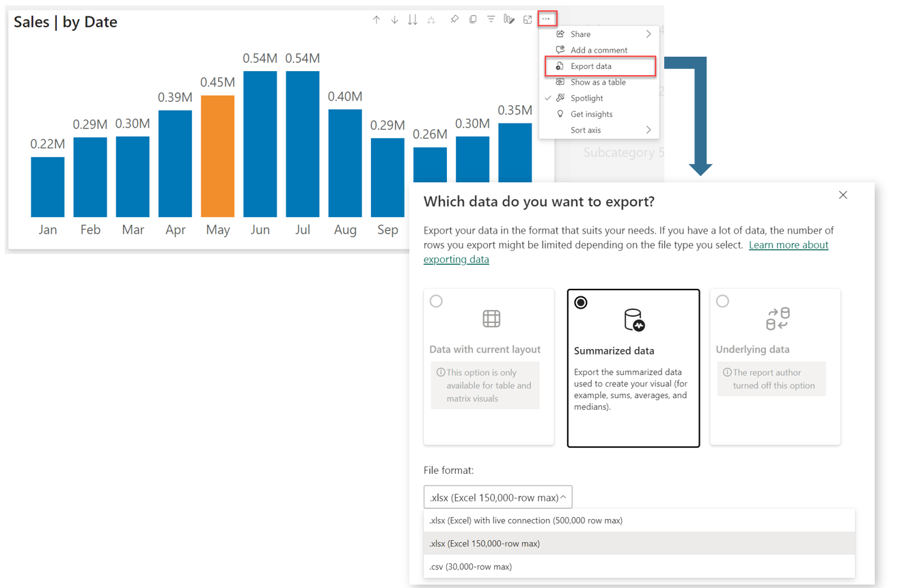Click the drill up arrow icon
The width and height of the screenshot is (900, 588).
(377, 20)
